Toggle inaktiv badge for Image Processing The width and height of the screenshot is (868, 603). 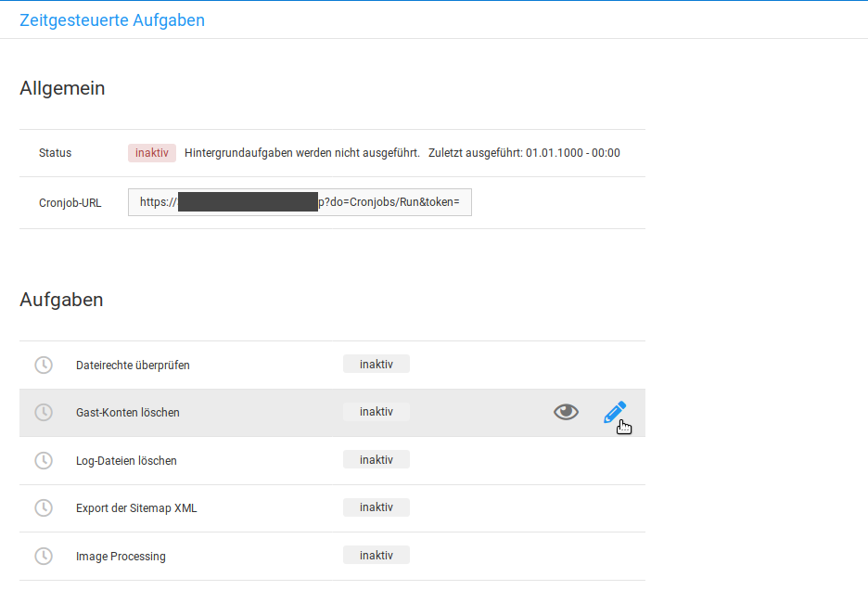[376, 556]
